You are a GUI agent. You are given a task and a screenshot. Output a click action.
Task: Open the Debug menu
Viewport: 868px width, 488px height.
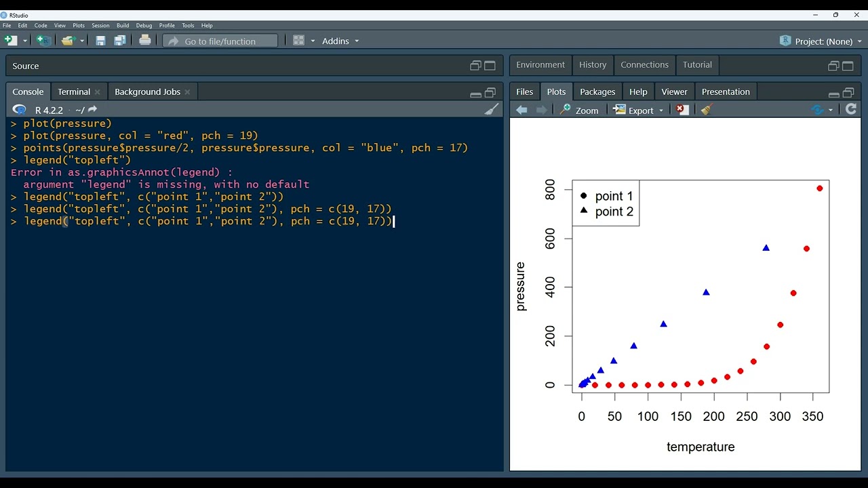point(144,26)
